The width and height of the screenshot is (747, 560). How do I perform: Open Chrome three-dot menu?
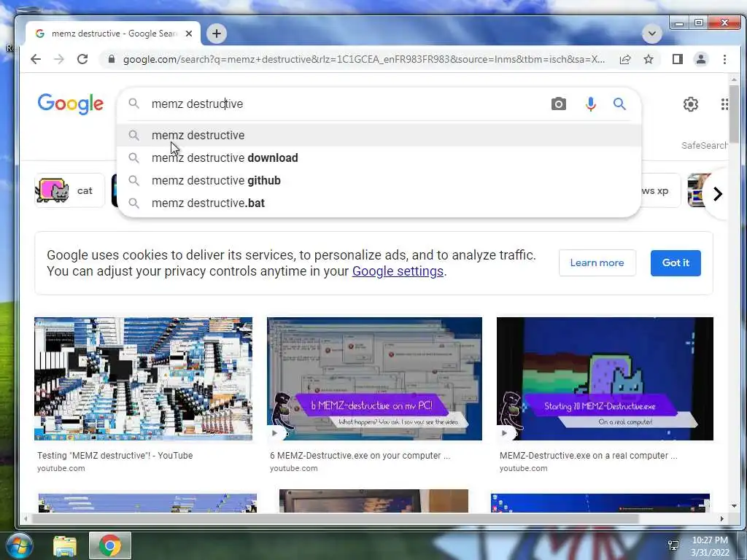[x=724, y=59]
